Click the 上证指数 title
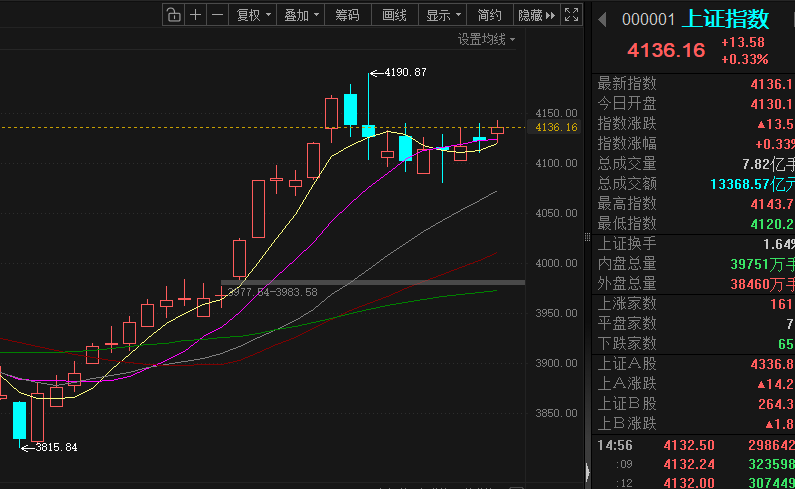This screenshot has width=795, height=489. 726,19
